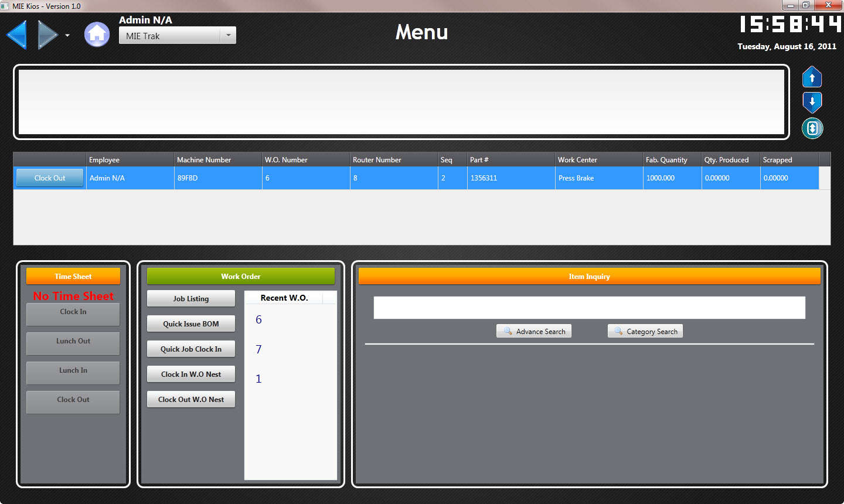
Task: Go to the Home icon
Action: [97, 35]
